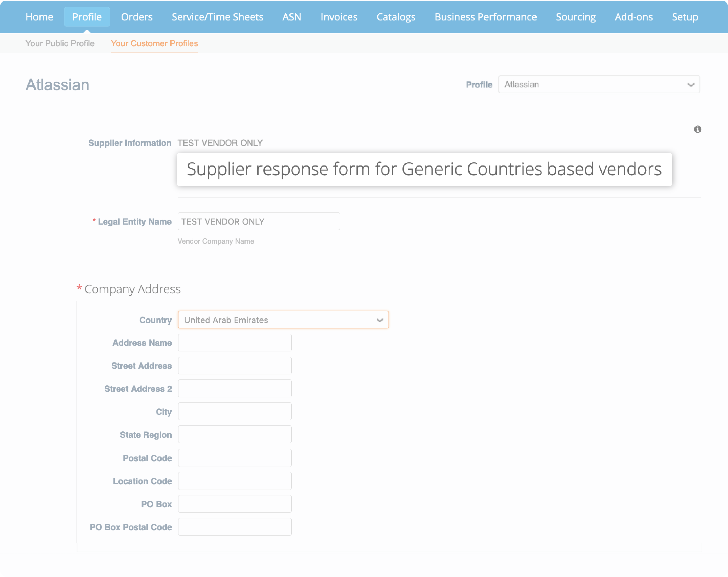Open the Business Performance menu
Screen dimensions: 728x577
[x=485, y=17]
